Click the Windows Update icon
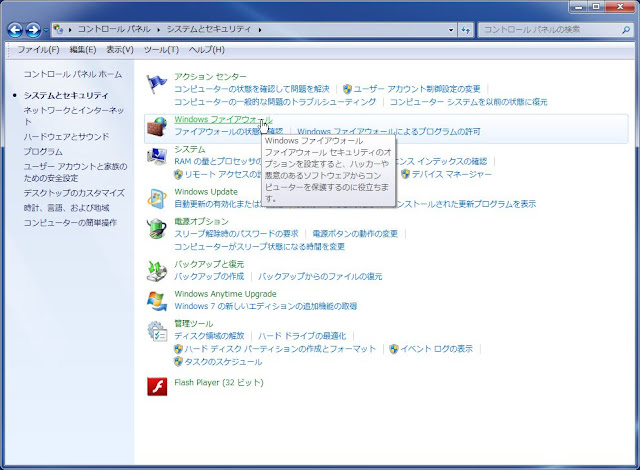This screenshot has width=640, height=470. click(x=157, y=198)
